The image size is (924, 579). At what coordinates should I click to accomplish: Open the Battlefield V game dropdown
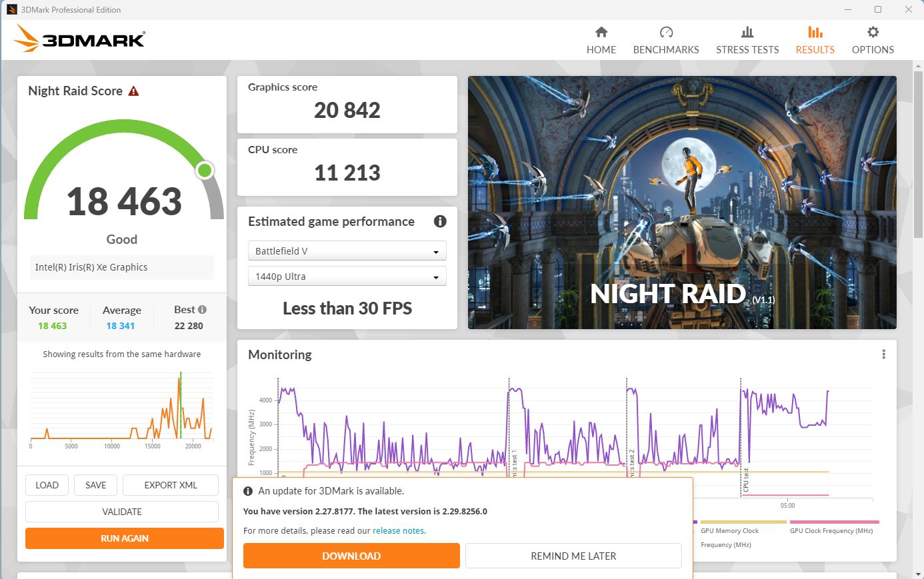[x=347, y=251]
